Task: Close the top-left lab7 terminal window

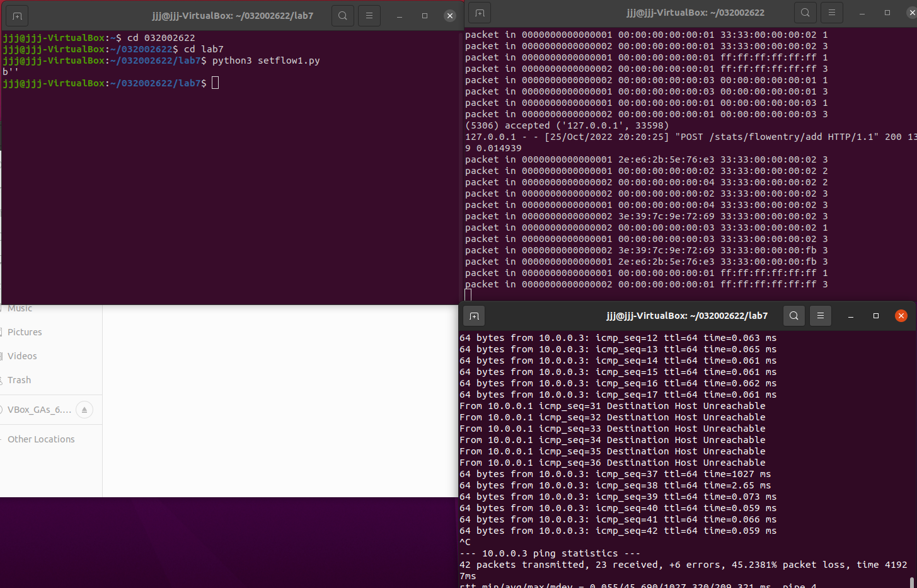Action: tap(449, 16)
